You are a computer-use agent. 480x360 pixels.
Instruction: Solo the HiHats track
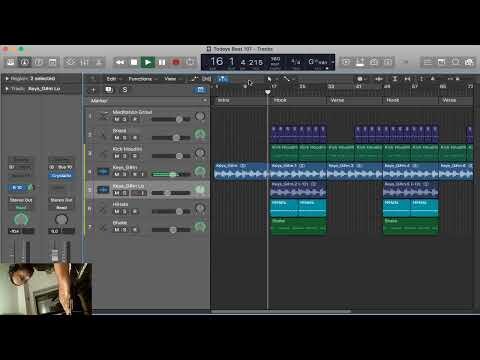click(x=124, y=211)
